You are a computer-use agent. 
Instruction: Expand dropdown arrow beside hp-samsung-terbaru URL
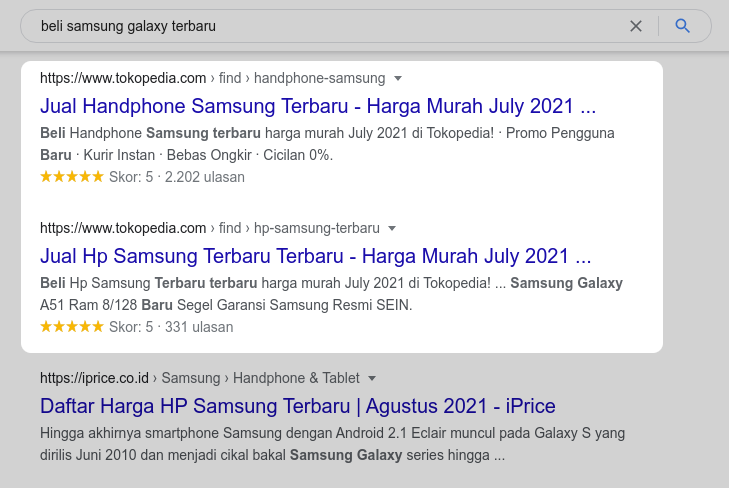pyautogui.click(x=392, y=228)
